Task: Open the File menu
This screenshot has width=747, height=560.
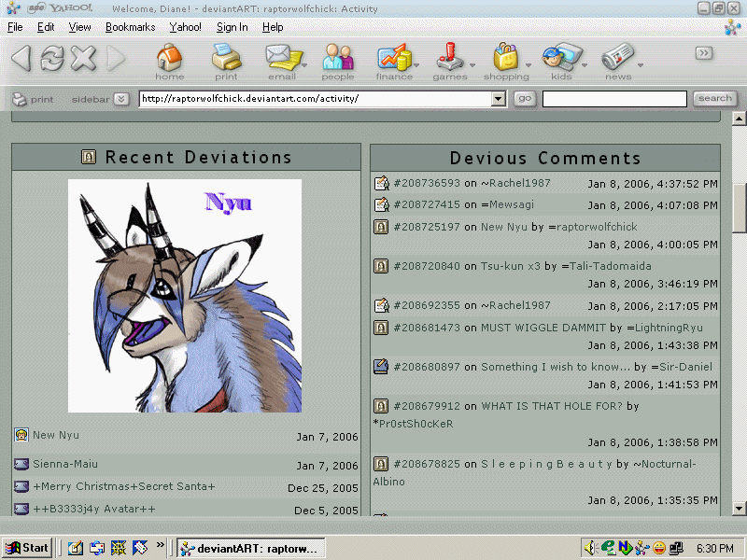Action: [15, 27]
